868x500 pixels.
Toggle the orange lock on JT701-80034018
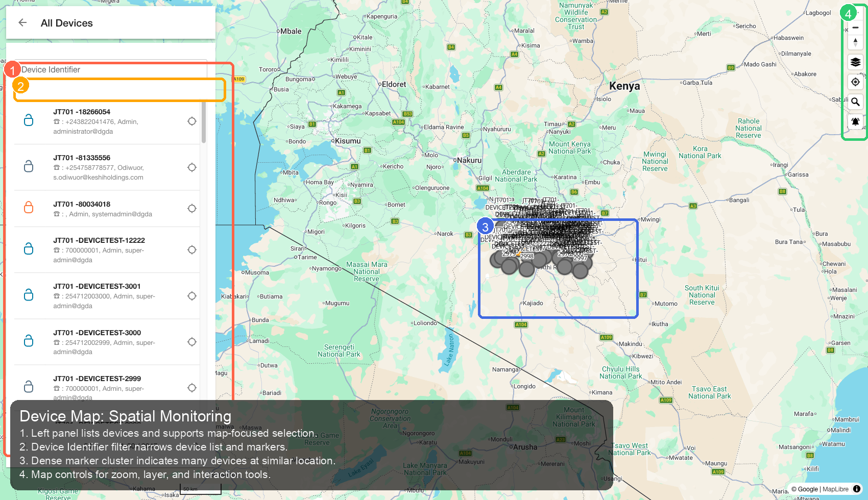coord(28,208)
